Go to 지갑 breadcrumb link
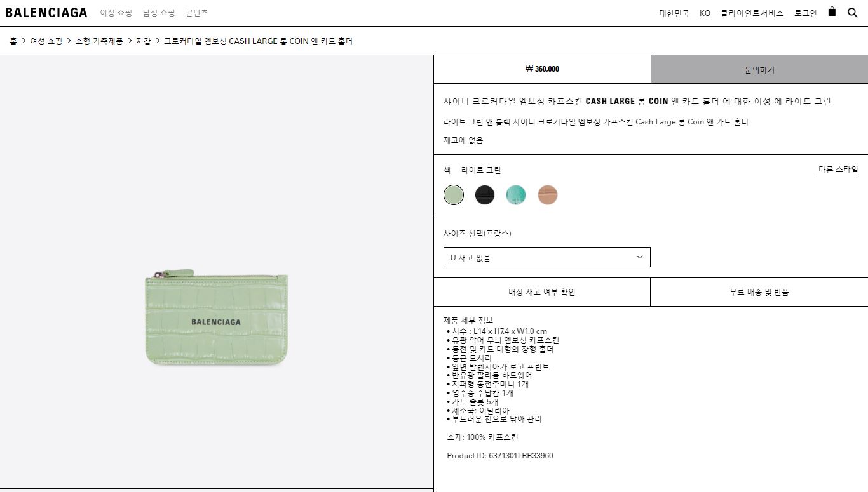This screenshot has width=868, height=492. (x=144, y=41)
